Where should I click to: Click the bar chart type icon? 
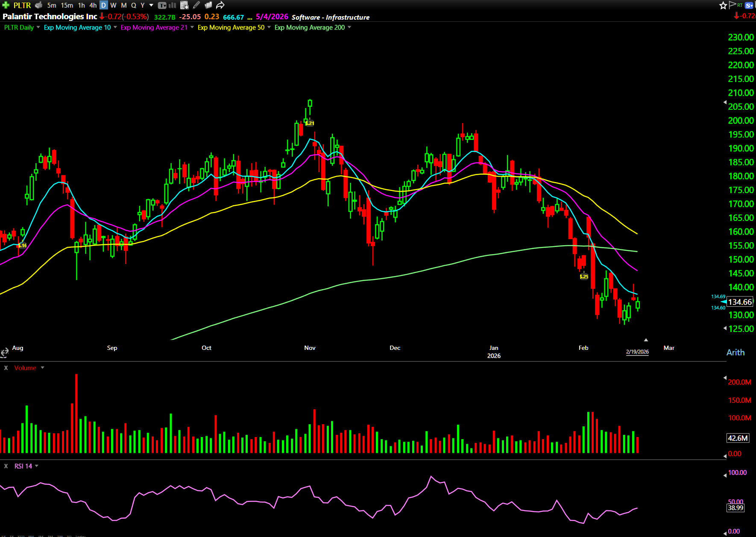click(x=173, y=5)
